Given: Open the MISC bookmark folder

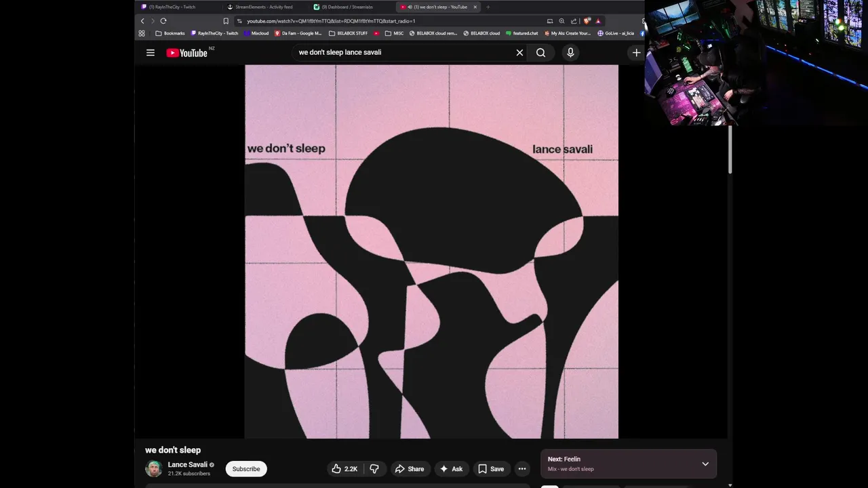Looking at the screenshot, I should click(394, 33).
